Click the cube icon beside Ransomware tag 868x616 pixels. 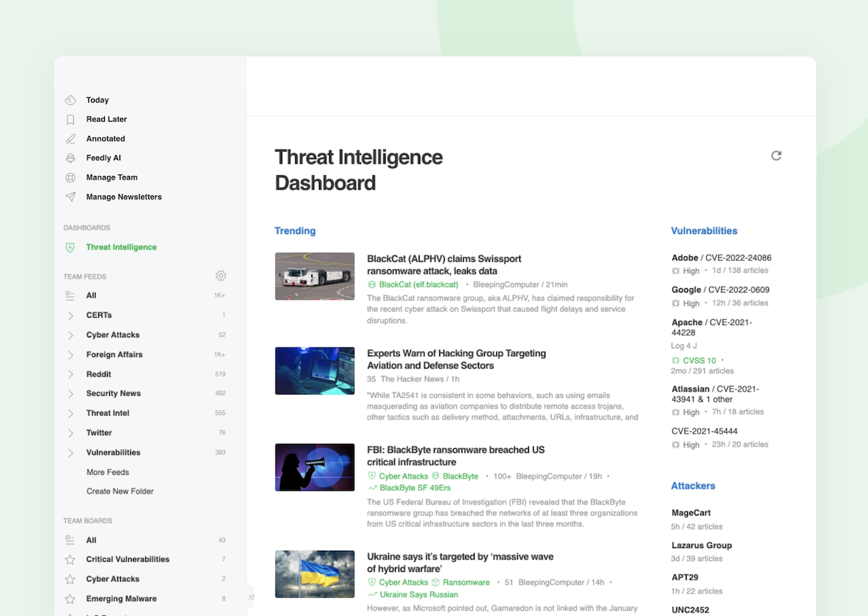pyautogui.click(x=436, y=582)
